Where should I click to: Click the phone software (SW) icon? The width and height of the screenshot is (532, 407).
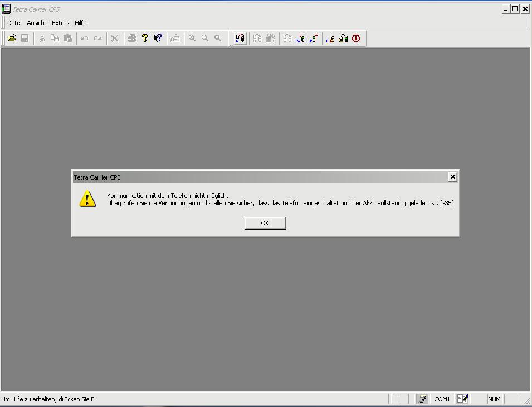click(300, 38)
